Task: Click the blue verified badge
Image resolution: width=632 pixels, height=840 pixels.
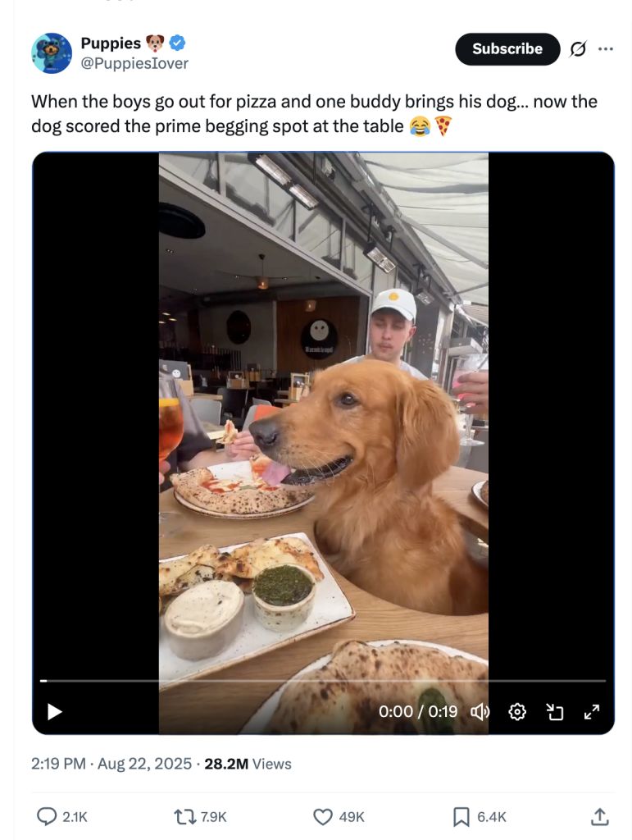Action: 178,43
